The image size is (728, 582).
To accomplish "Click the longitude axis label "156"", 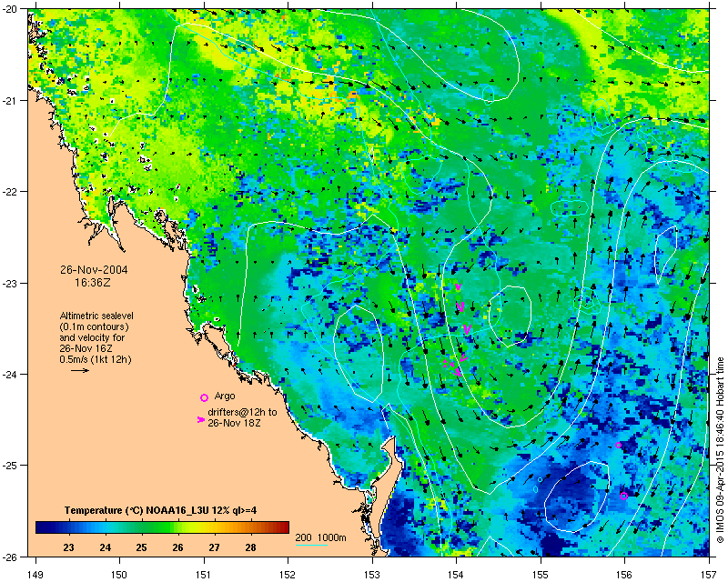I will [x=625, y=575].
